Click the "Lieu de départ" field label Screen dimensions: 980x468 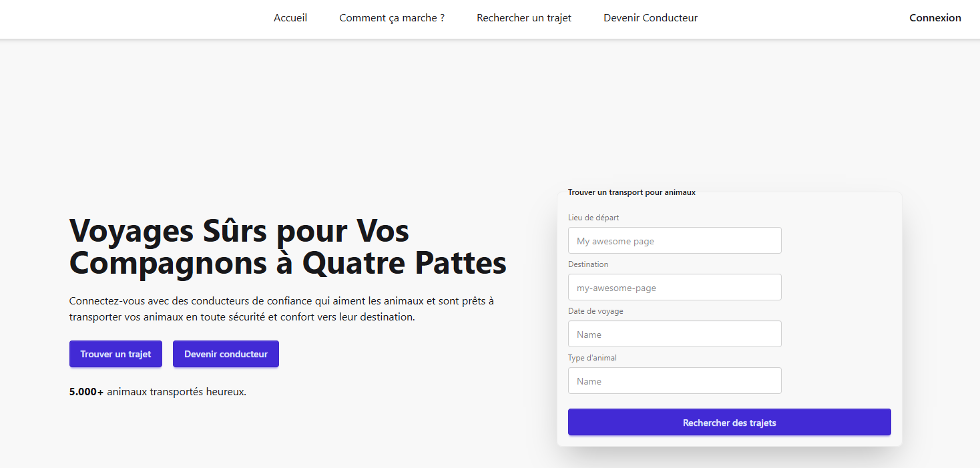pos(593,218)
